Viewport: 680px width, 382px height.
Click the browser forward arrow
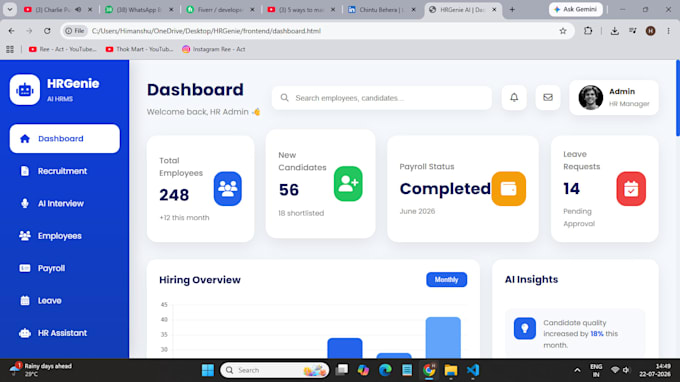pos(29,31)
